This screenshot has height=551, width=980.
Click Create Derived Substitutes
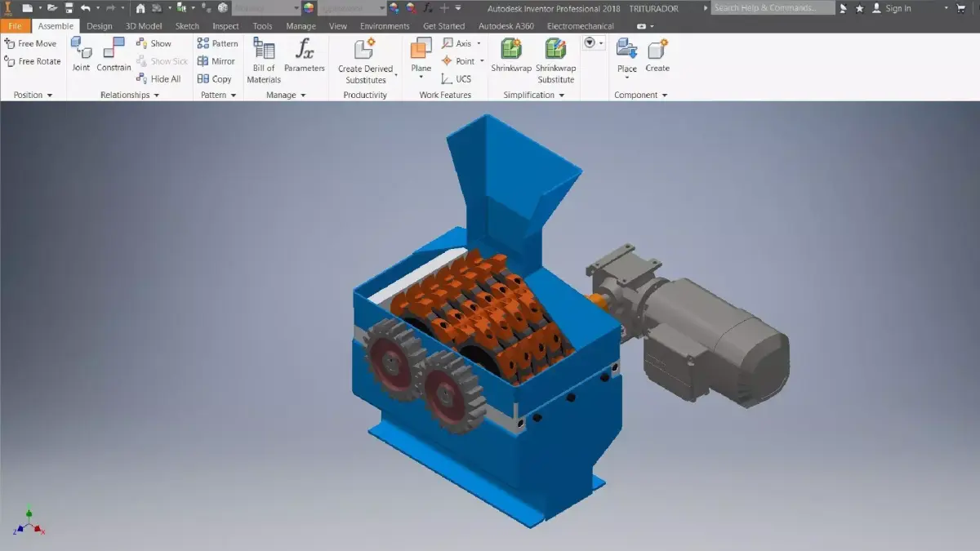(365, 61)
